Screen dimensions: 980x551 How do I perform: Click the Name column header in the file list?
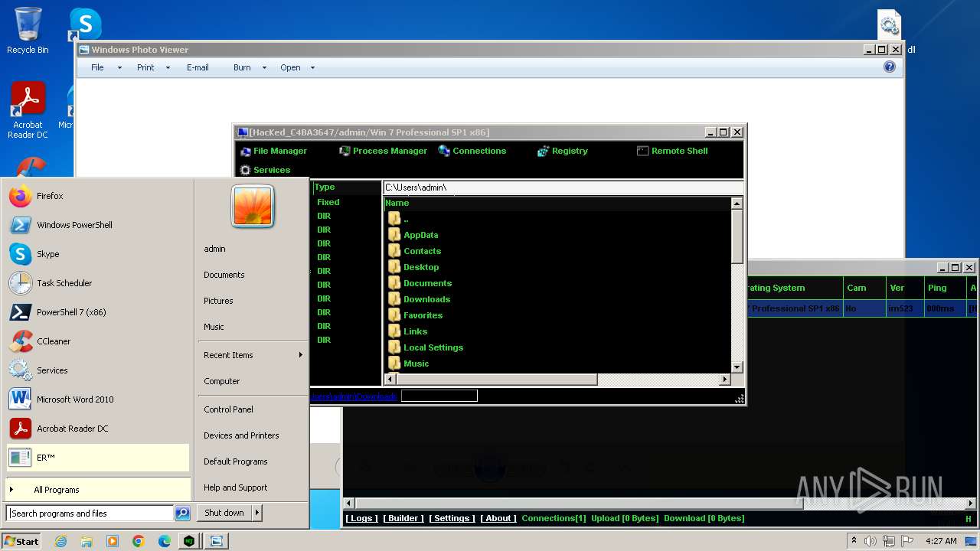pyautogui.click(x=557, y=203)
